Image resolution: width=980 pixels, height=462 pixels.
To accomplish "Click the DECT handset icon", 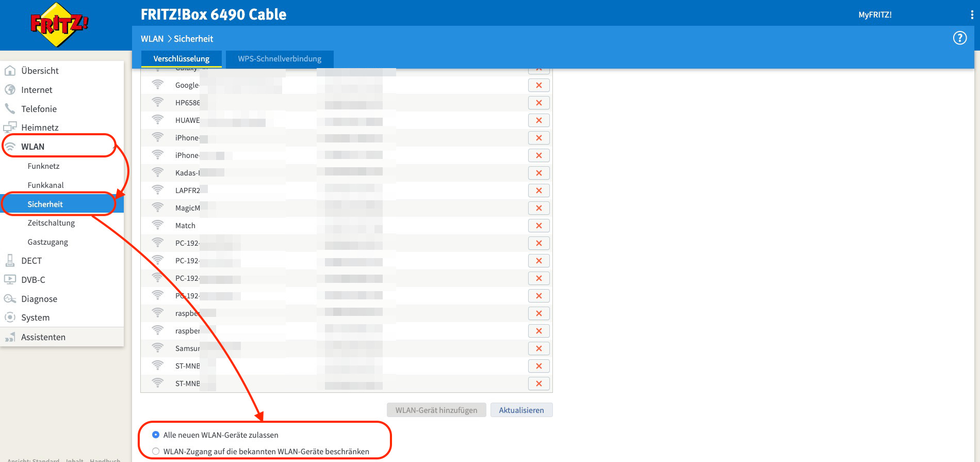I will [10, 260].
